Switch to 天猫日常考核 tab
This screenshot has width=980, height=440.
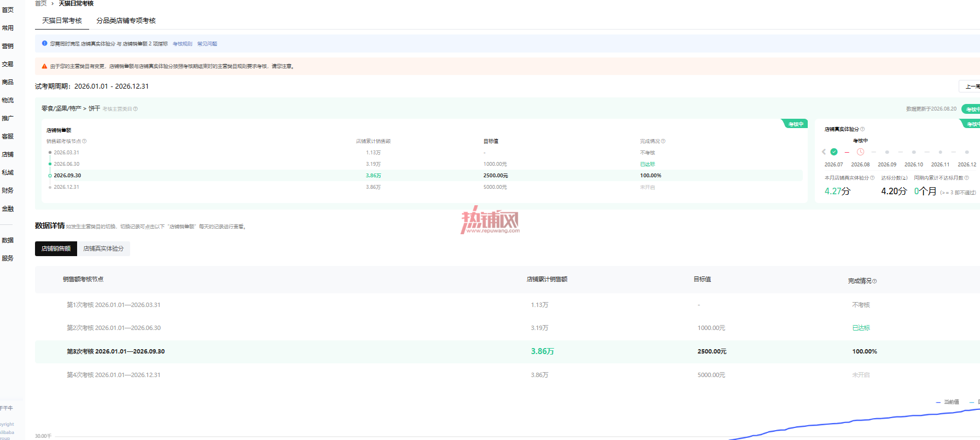[x=62, y=21]
